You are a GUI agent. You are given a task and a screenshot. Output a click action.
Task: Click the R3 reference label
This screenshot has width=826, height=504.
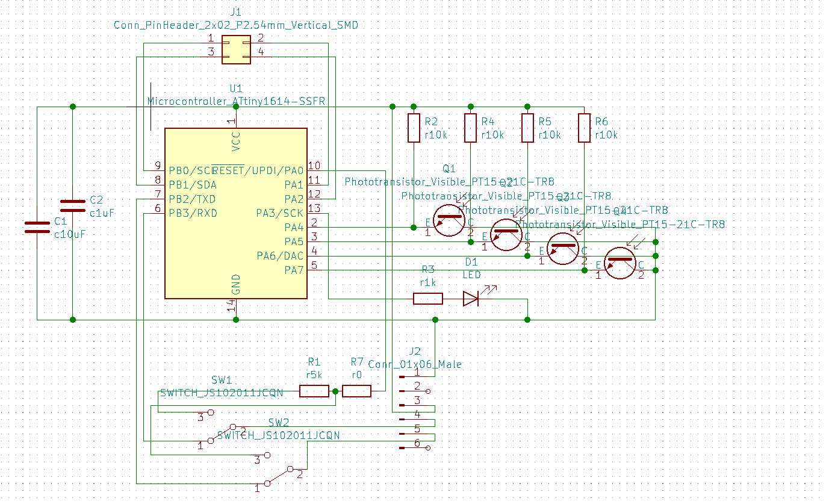pyautogui.click(x=428, y=269)
